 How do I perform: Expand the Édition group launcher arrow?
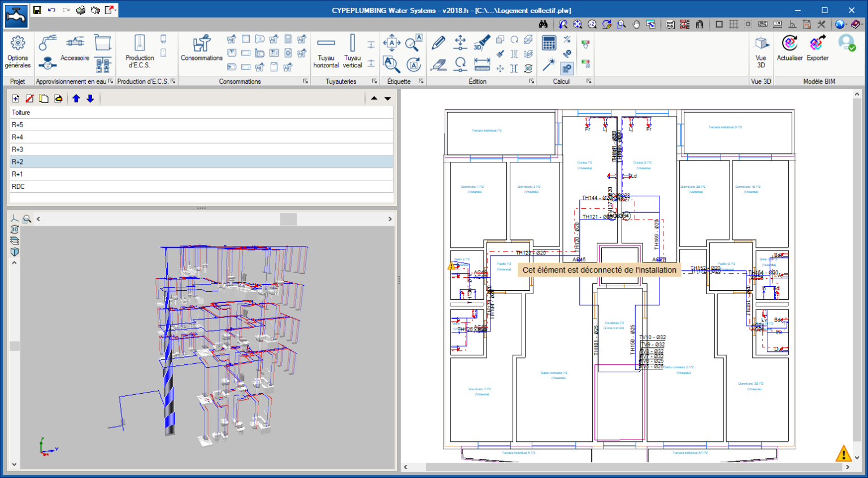(x=532, y=81)
